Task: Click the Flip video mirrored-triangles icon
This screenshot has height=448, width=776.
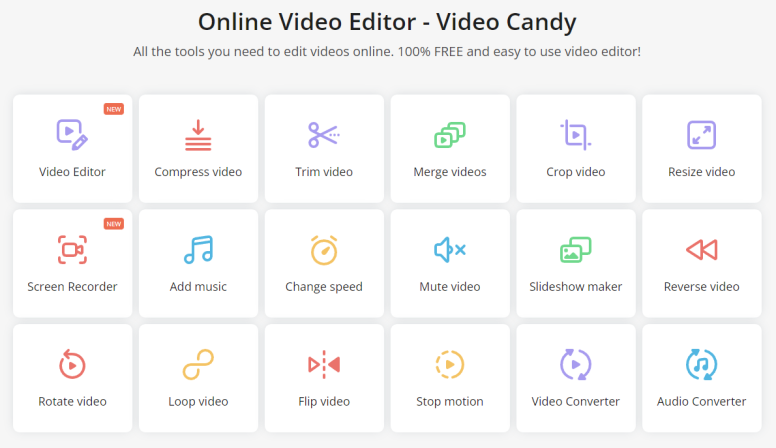Action: [324, 364]
